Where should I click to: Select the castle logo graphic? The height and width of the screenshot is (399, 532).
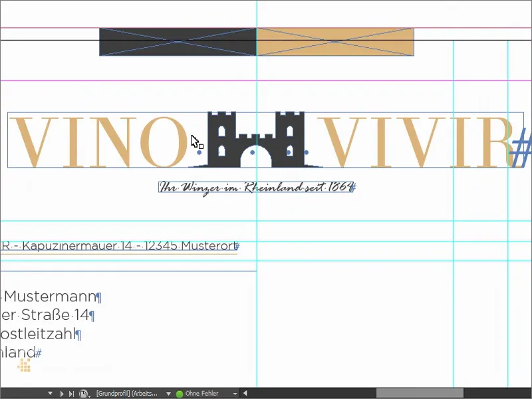[256, 140]
